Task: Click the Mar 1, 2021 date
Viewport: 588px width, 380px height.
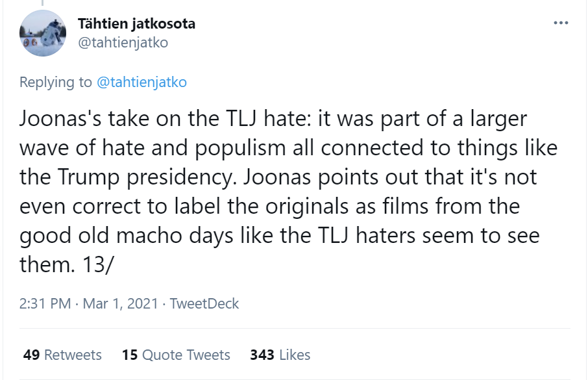Action: pyautogui.click(x=122, y=303)
